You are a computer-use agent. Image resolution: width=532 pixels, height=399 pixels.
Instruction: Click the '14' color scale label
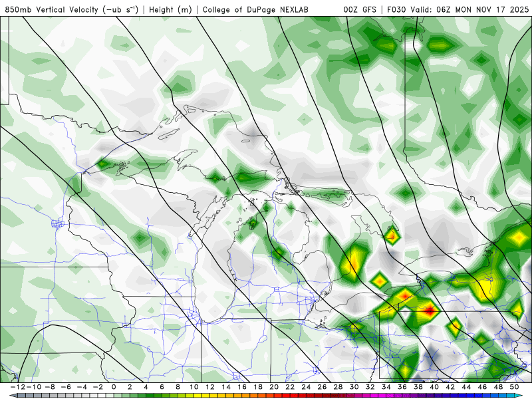coord(226,387)
